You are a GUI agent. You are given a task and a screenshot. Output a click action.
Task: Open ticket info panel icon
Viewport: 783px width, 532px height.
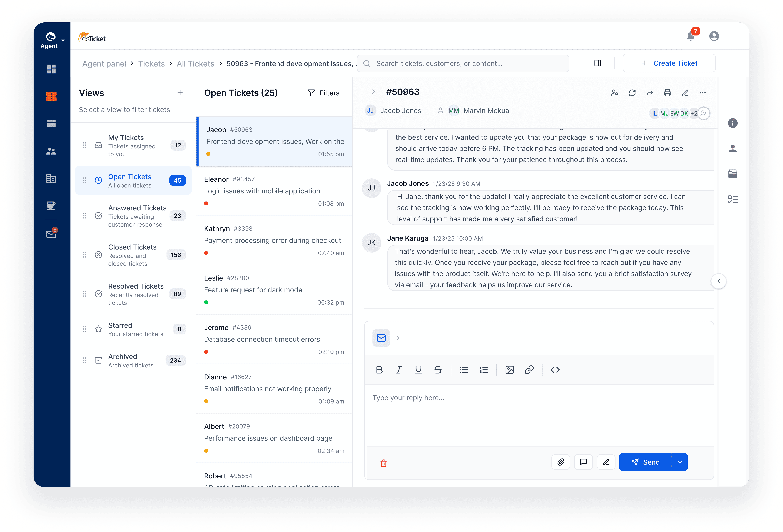click(733, 123)
